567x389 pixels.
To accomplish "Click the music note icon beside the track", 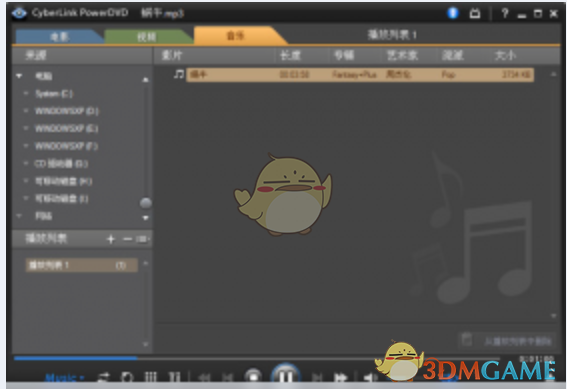I will pos(179,74).
